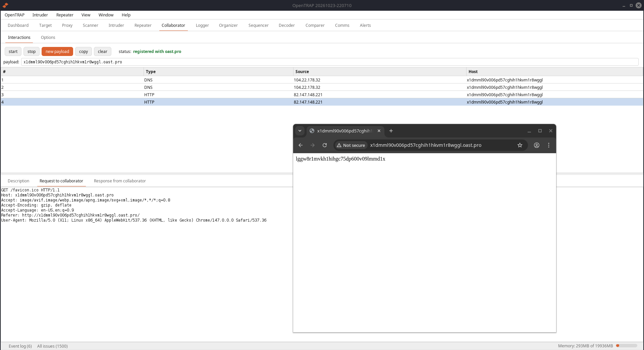Click the stop button
Image resolution: width=644 pixels, height=350 pixels.
[x=32, y=51]
